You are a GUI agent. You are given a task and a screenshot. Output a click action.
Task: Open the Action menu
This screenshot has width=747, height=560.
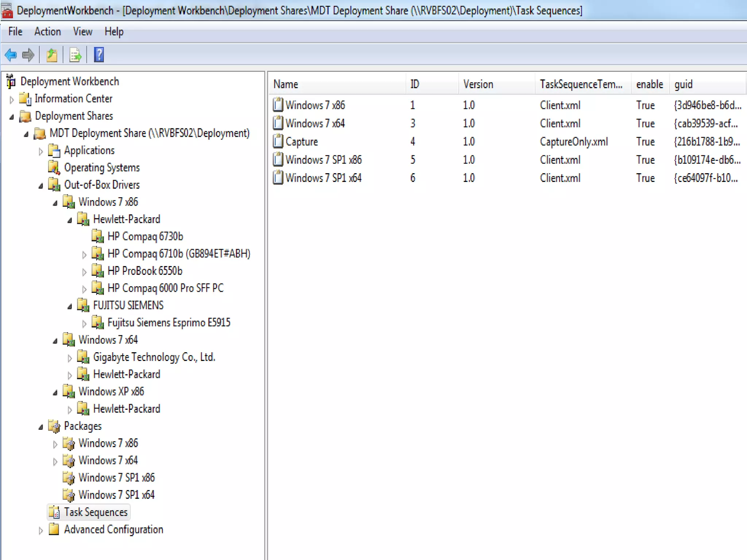[x=47, y=32]
